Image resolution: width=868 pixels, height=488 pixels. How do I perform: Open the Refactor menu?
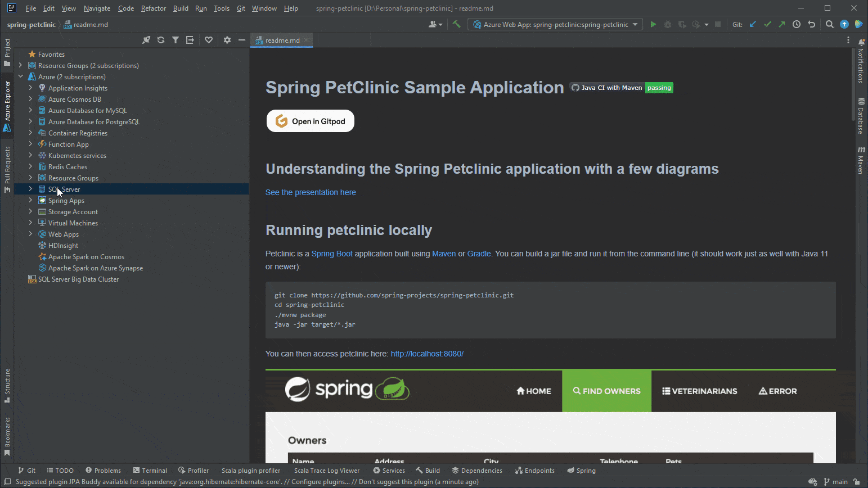tap(154, 8)
